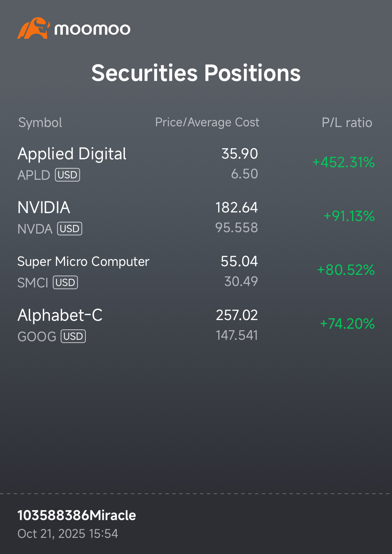Click the moomoo bull logo icon

pyautogui.click(x=33, y=28)
